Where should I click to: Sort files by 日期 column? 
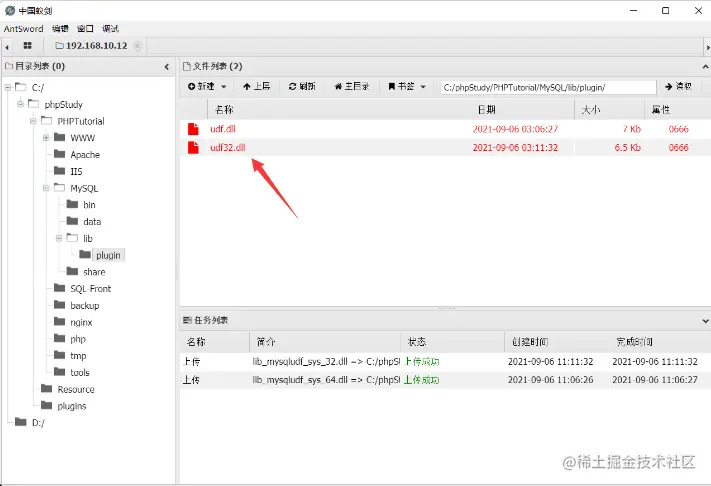[487, 110]
